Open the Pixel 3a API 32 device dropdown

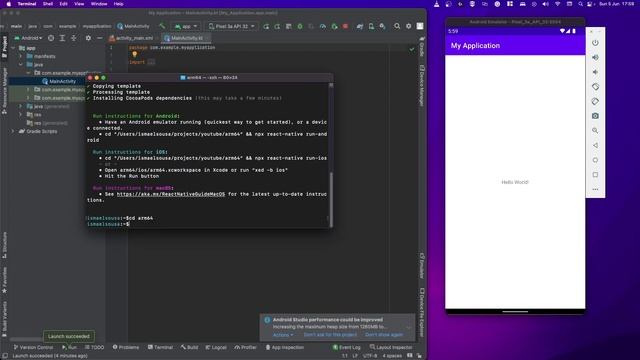click(x=231, y=26)
